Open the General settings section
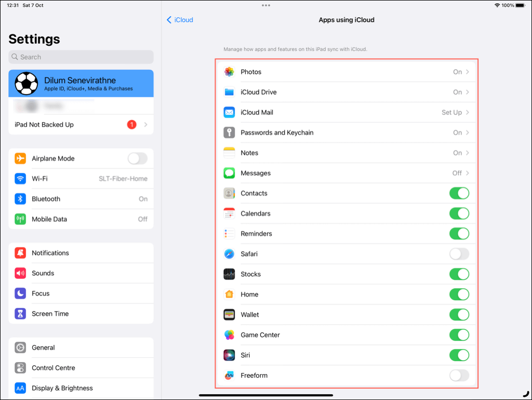Screen dimensions: 532x400 point(81,347)
